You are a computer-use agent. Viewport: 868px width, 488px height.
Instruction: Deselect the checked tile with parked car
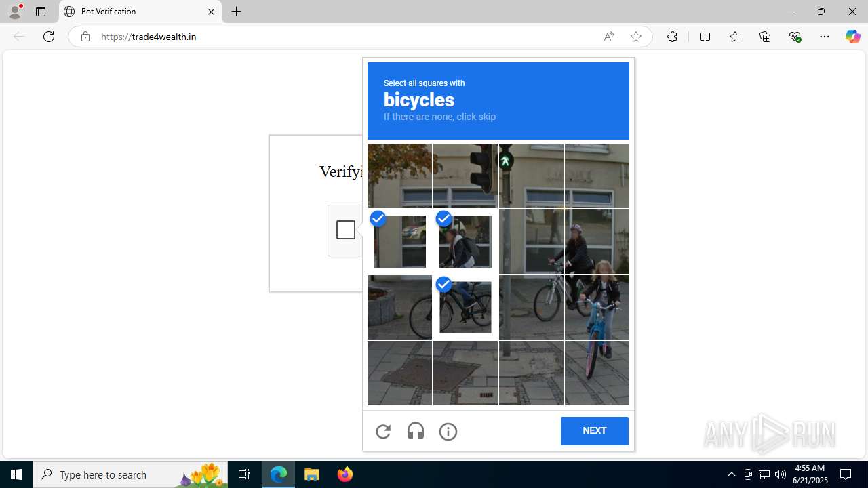pyautogui.click(x=399, y=241)
